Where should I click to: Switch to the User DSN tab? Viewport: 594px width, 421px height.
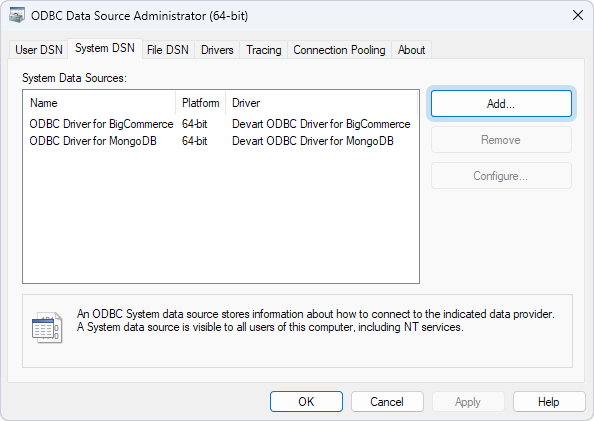[x=39, y=50]
